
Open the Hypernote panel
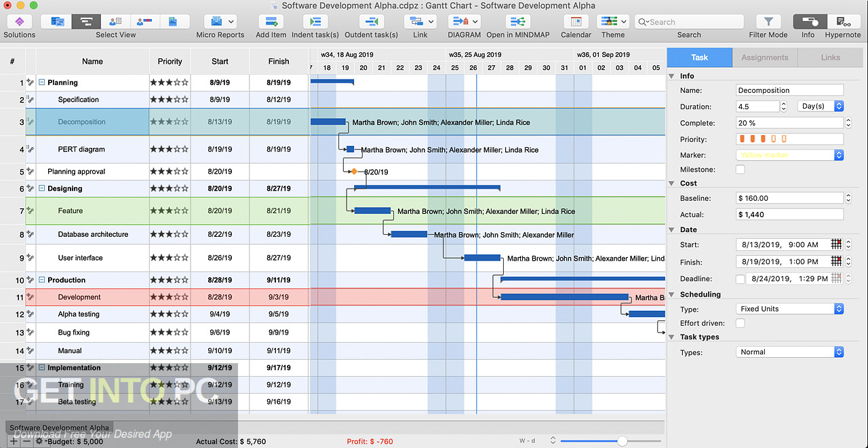pos(843,22)
